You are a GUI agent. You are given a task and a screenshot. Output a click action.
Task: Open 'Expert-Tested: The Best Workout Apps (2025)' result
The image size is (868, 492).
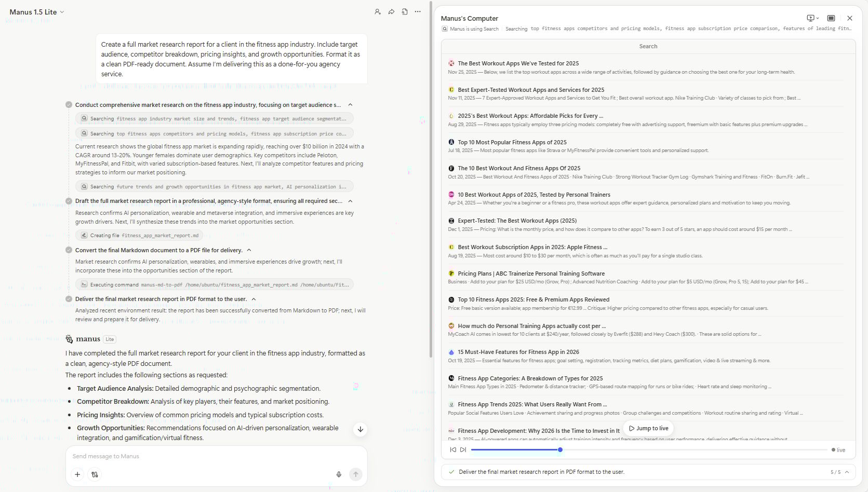tap(517, 221)
